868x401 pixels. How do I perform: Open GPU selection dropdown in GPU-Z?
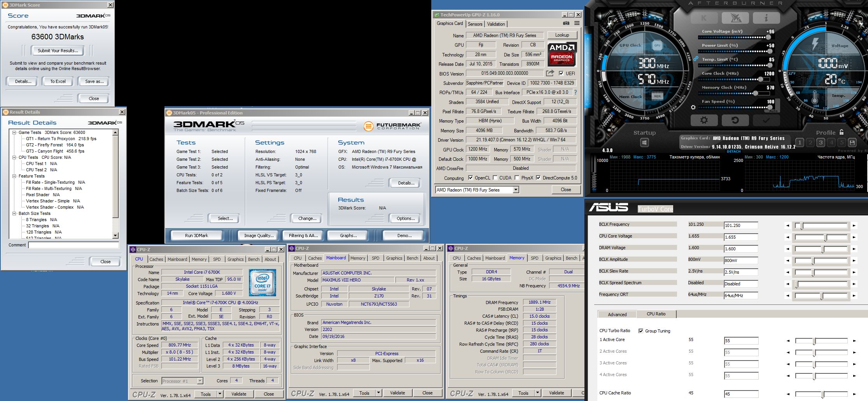coord(516,190)
